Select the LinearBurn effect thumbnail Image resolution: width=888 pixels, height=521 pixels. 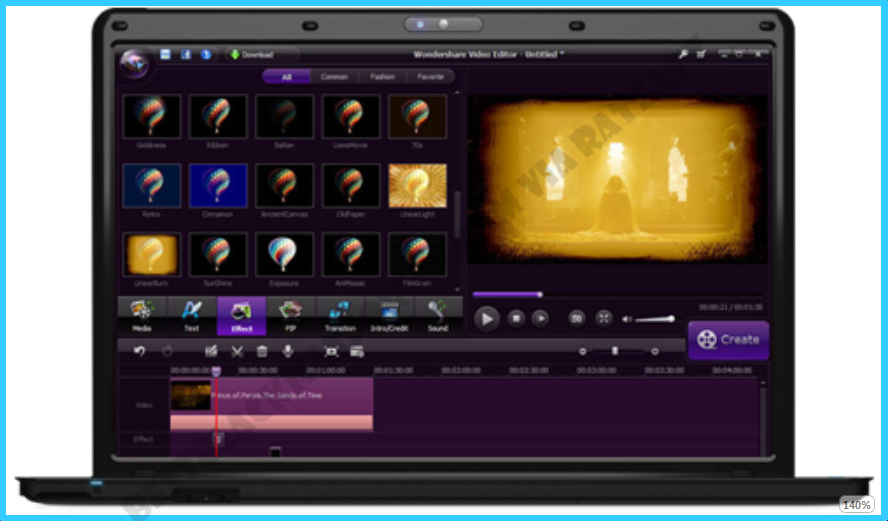[151, 254]
